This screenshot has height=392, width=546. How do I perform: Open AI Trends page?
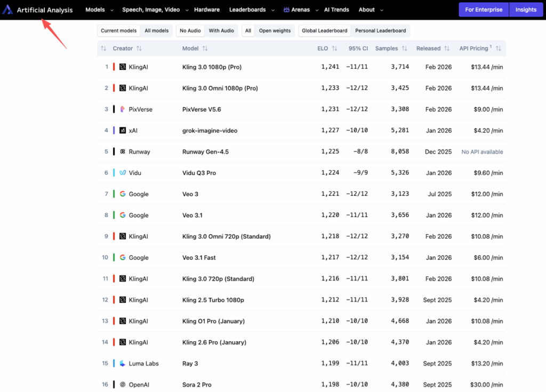coord(336,10)
